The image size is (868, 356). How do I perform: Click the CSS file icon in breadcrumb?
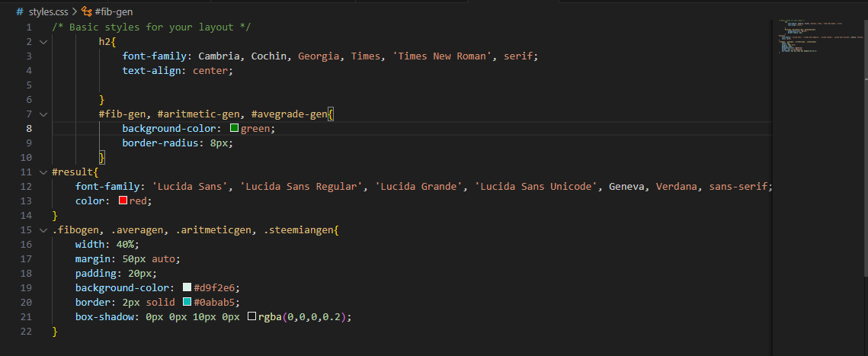coord(20,11)
